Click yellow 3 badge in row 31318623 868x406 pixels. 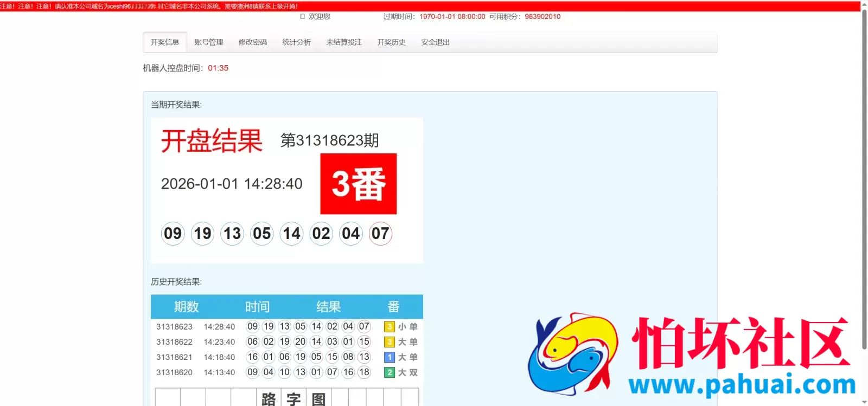point(390,327)
